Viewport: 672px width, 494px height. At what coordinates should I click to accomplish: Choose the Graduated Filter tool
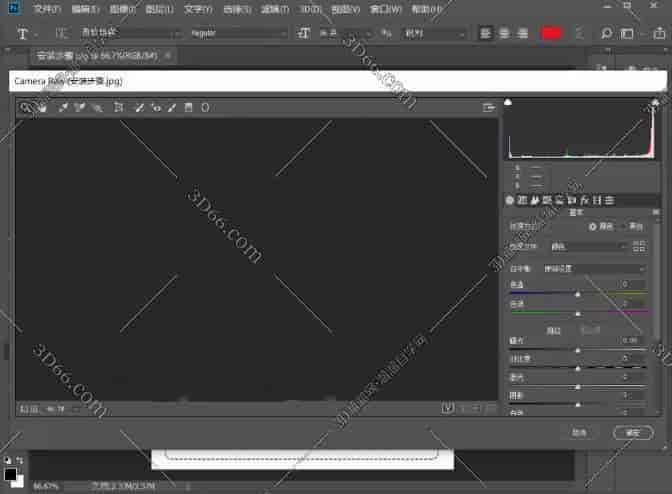tap(187, 107)
